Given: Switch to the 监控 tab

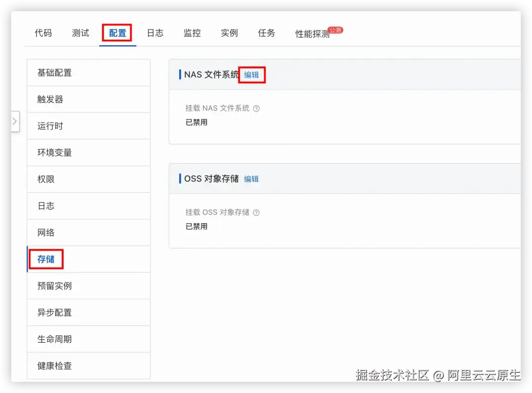Looking at the screenshot, I should (192, 33).
